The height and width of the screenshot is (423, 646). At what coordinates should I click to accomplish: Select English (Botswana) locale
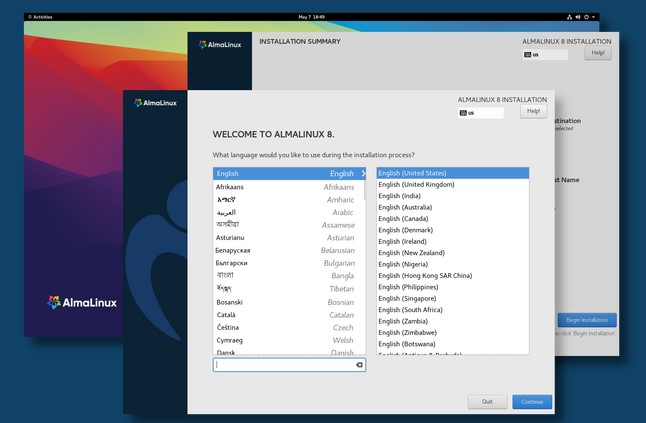[x=453, y=344]
